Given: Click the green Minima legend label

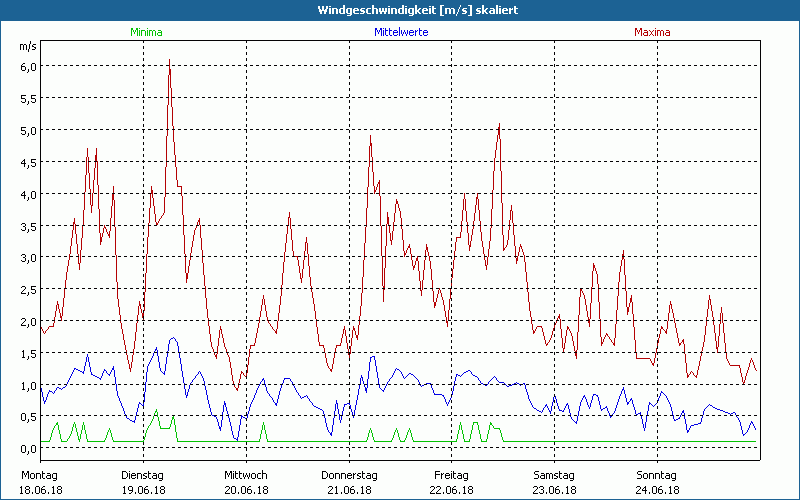Looking at the screenshot, I should [146, 32].
